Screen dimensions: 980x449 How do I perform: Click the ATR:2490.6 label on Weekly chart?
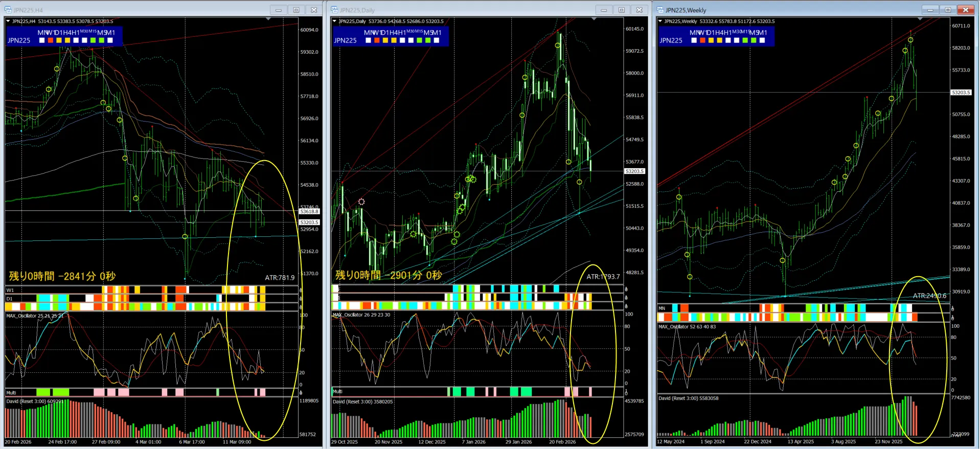930,296
